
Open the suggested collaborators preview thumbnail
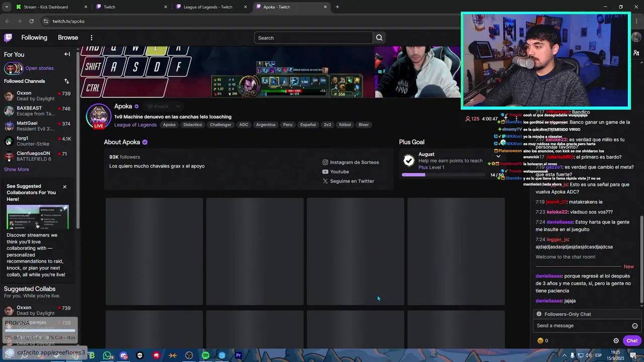[38, 217]
